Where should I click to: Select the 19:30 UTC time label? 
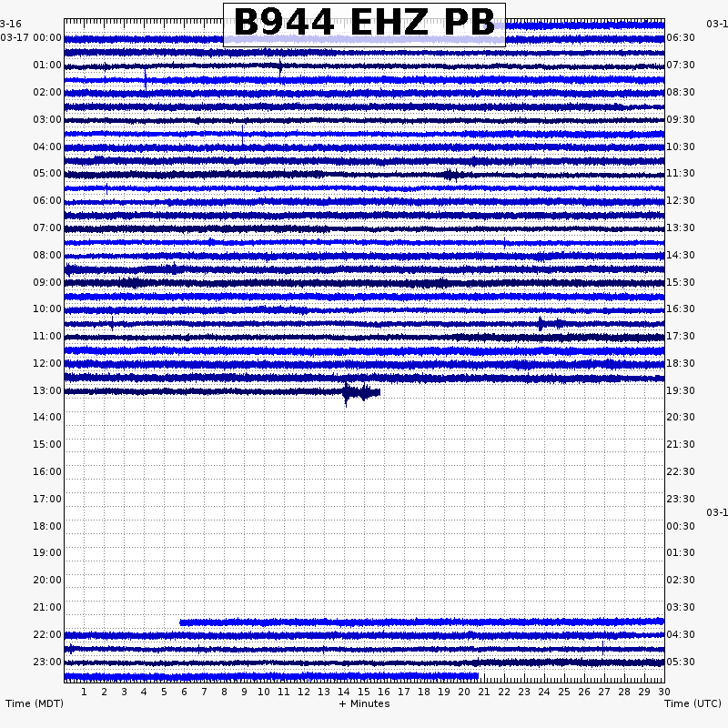[x=681, y=391]
